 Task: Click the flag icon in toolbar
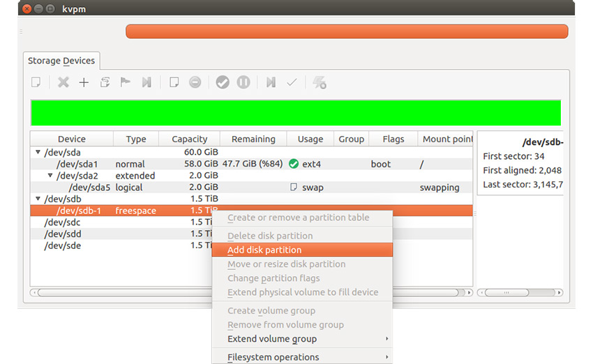click(125, 82)
